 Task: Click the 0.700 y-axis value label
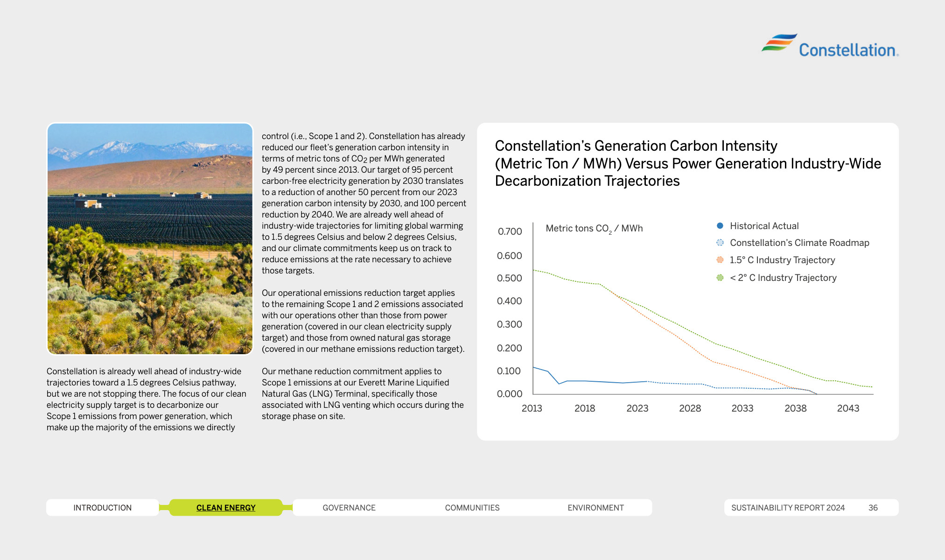(510, 231)
